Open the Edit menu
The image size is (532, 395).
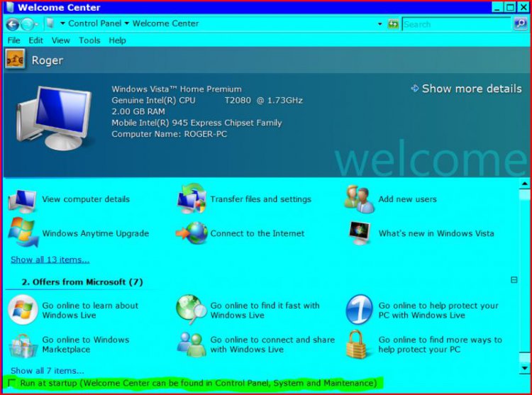point(35,40)
